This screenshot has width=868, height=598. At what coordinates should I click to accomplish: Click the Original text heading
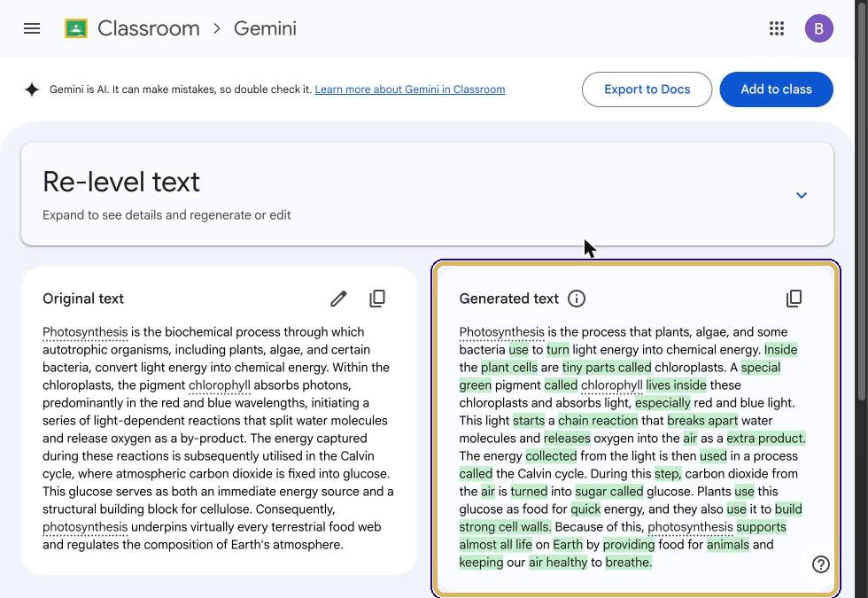click(83, 299)
